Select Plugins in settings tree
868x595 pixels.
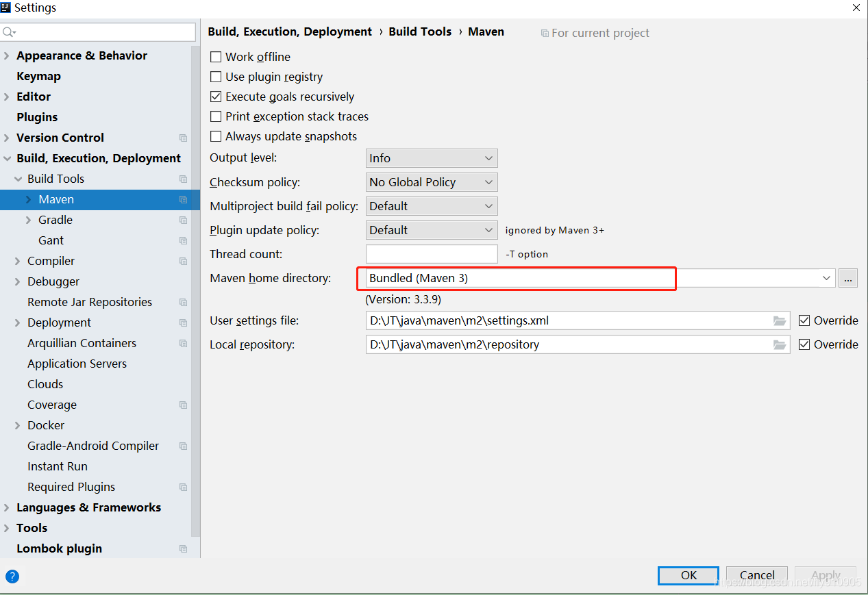pos(37,117)
